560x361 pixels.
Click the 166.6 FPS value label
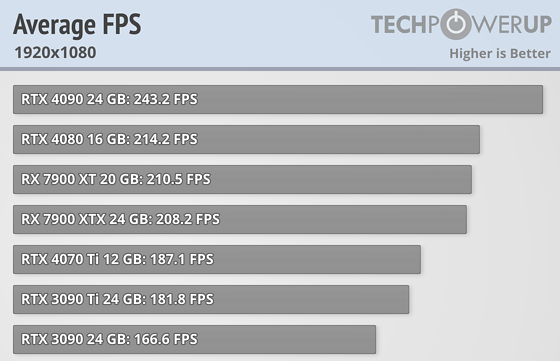pyautogui.click(x=165, y=339)
